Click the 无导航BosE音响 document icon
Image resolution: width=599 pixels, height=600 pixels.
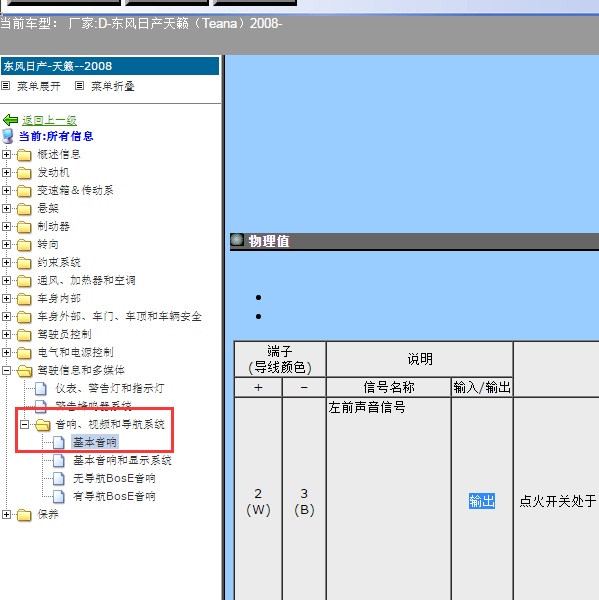59,478
